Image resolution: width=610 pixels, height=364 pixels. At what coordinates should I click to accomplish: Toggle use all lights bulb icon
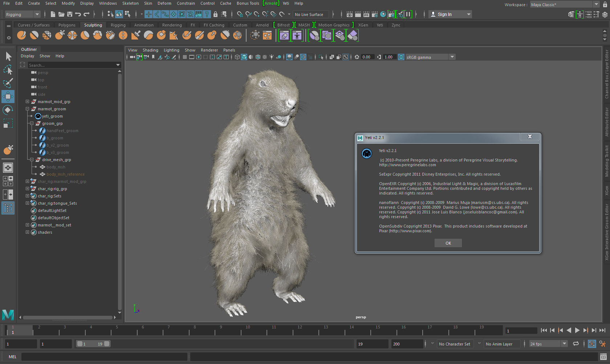tap(272, 57)
